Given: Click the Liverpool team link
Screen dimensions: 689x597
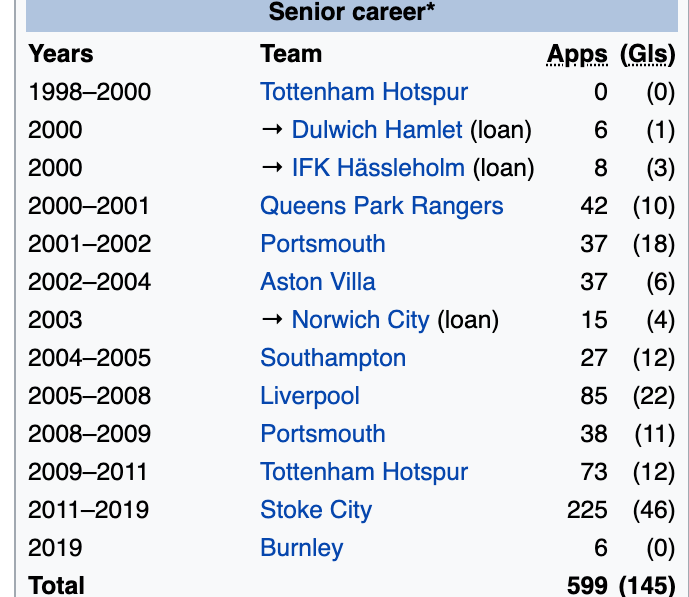Looking at the screenshot, I should click(x=309, y=396).
